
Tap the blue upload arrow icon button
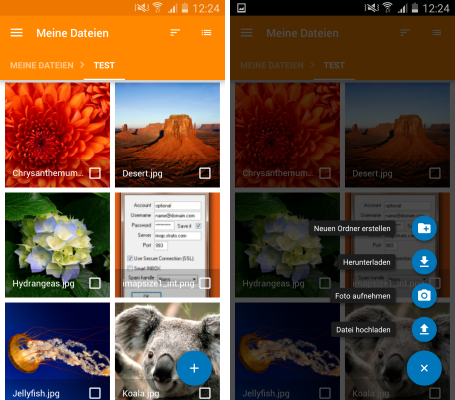click(x=424, y=329)
